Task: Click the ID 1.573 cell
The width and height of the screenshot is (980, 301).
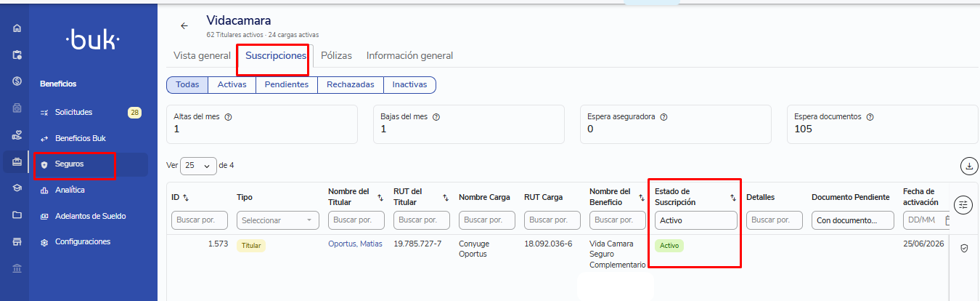Action: coord(217,244)
